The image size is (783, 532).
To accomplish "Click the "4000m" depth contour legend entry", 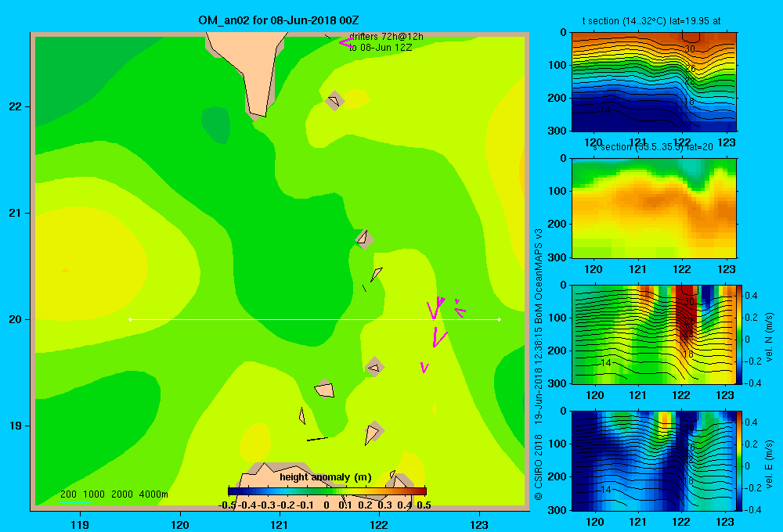I will tap(153, 494).
